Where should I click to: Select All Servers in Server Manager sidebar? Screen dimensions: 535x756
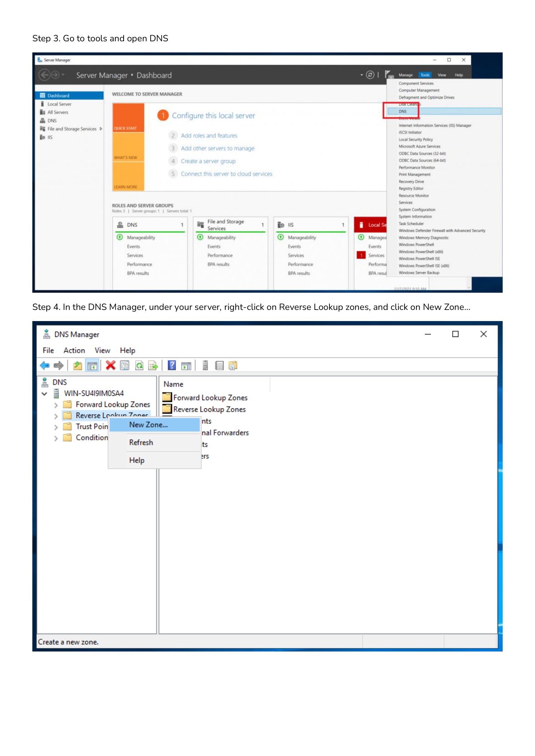[x=57, y=112]
